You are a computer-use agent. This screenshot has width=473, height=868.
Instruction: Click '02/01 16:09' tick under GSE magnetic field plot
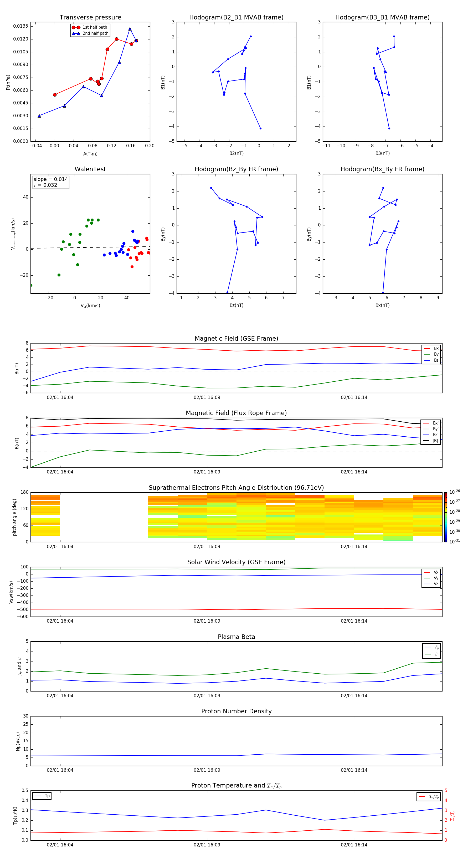click(207, 398)
